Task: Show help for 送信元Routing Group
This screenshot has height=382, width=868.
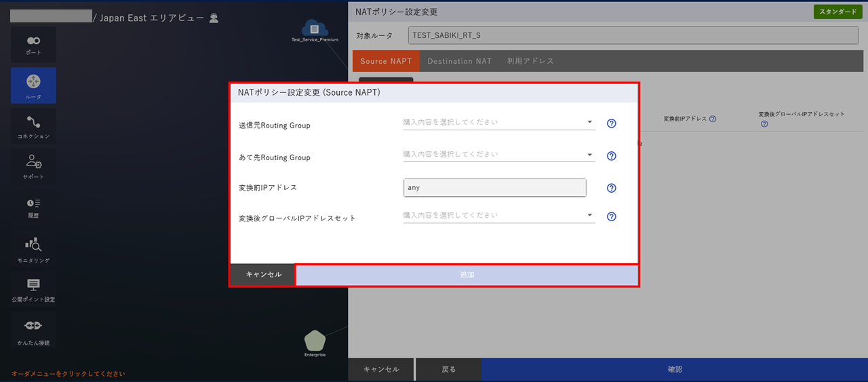Action: [611, 123]
